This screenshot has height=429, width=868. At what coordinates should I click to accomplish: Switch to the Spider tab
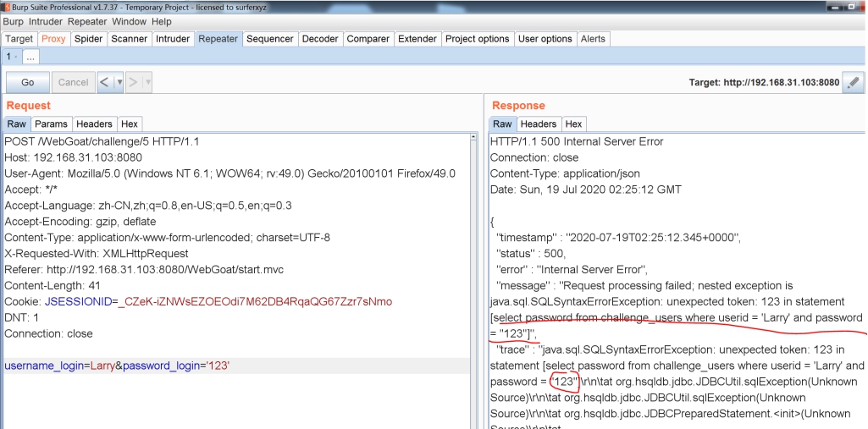pos(89,39)
